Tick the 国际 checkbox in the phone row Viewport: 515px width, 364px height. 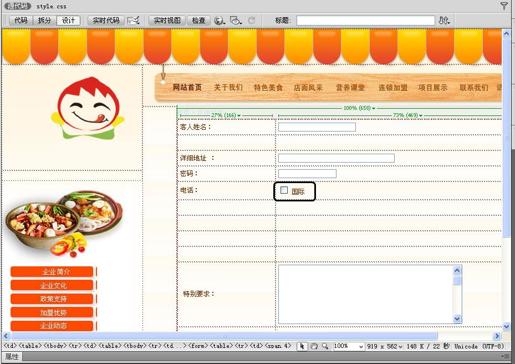284,190
